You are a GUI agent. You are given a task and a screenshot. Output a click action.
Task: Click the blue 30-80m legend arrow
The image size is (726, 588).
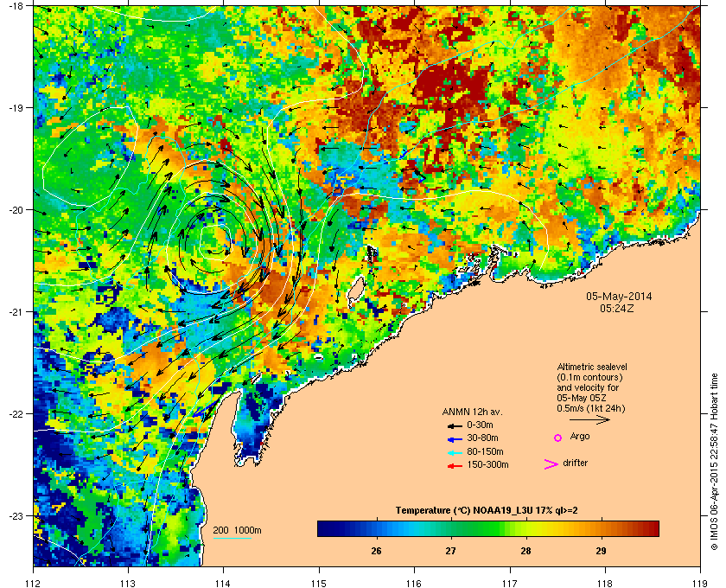pos(455,438)
